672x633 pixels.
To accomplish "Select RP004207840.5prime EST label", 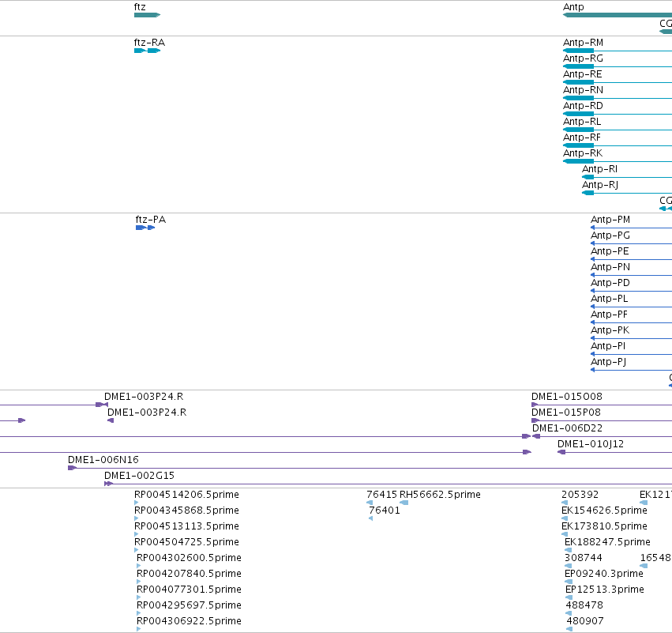I will point(189,575).
